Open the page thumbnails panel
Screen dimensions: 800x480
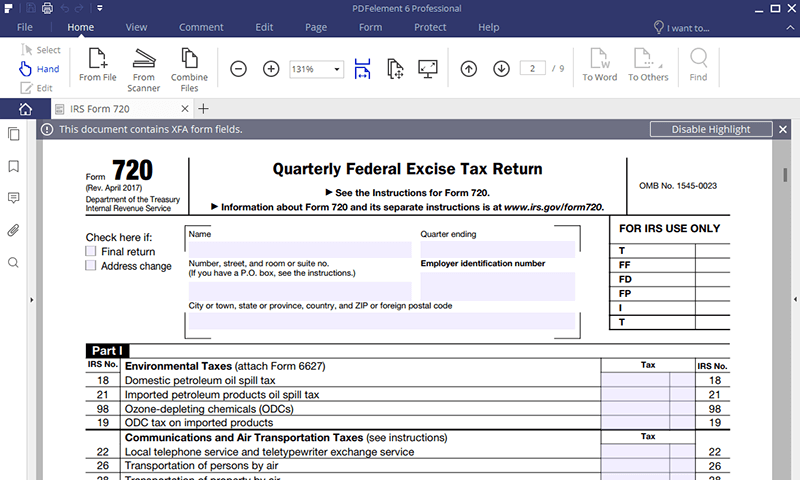(14, 134)
